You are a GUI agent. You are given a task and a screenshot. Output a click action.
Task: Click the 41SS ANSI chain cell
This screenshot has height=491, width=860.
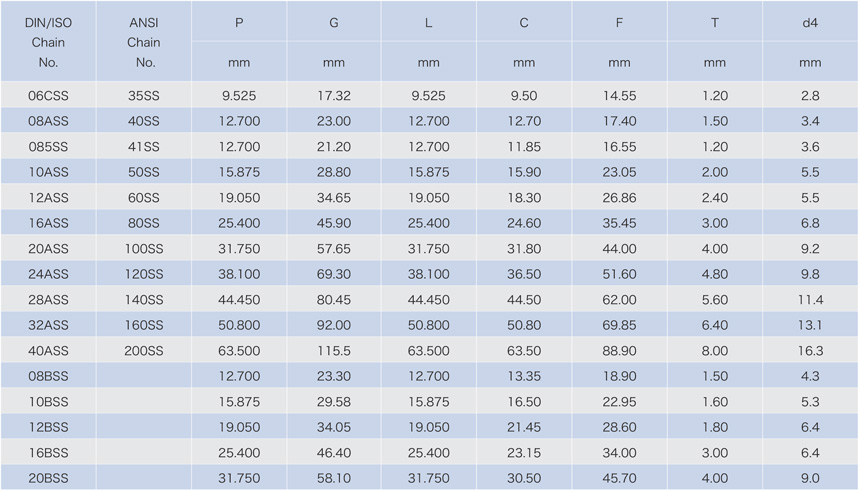point(144,147)
